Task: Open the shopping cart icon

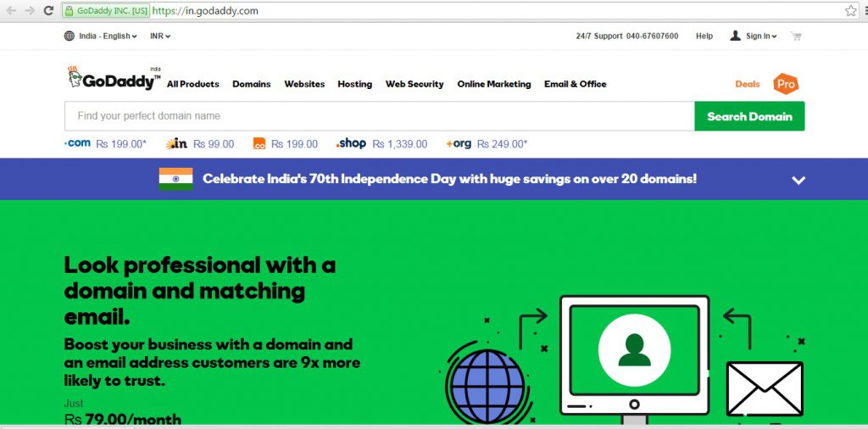Action: 796,36
